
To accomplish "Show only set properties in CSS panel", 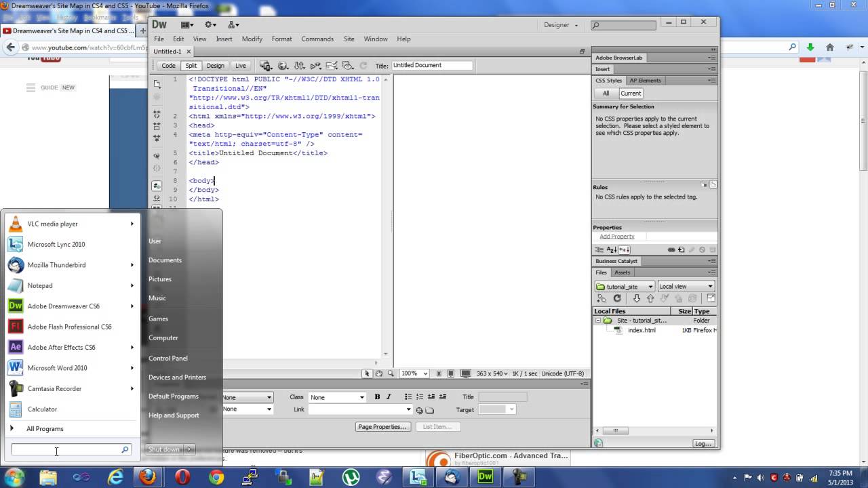I will click(625, 249).
